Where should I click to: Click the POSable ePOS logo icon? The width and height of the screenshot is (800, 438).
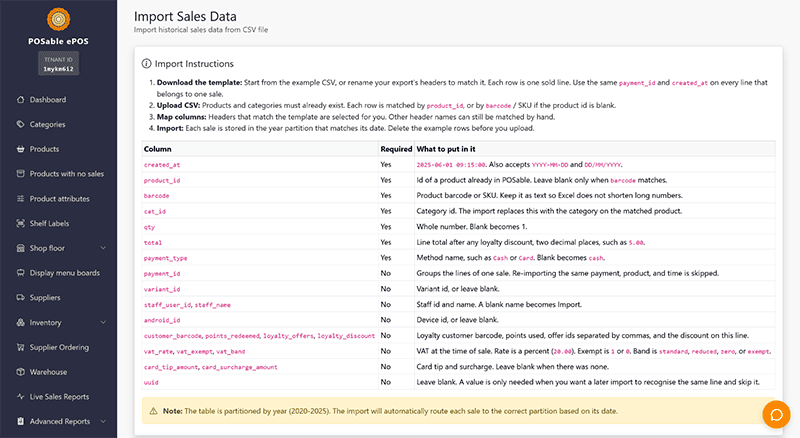(x=58, y=19)
